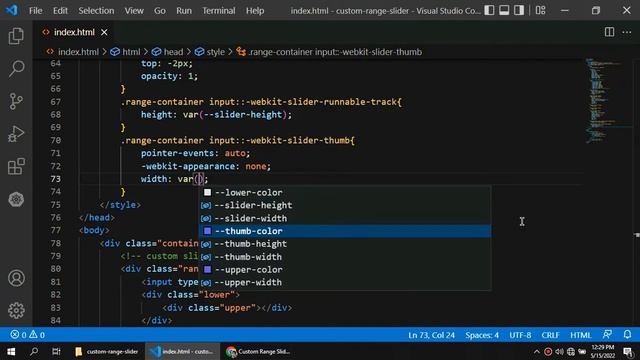Image resolution: width=640 pixels, height=360 pixels.
Task: Click the Windows Action Center notification icon
Action: [629, 351]
